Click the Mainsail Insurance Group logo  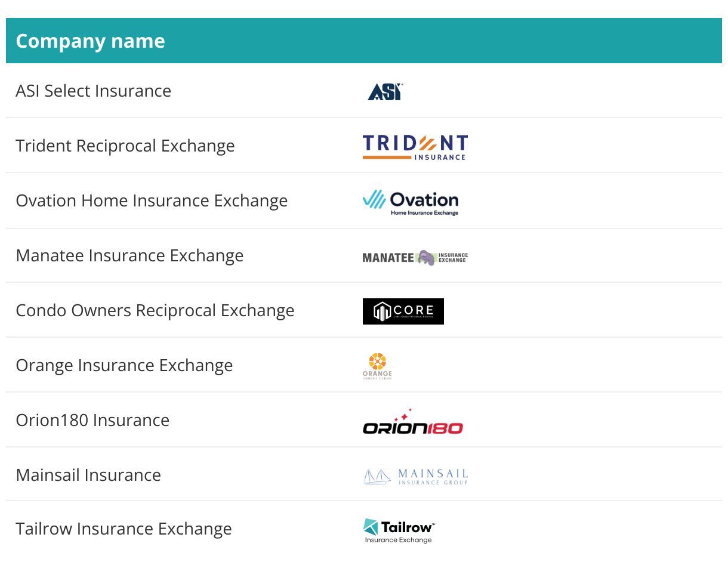pyautogui.click(x=415, y=476)
